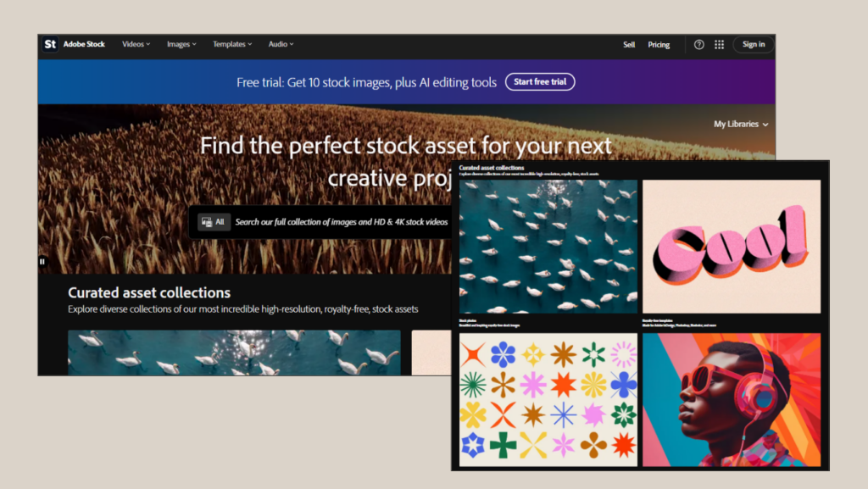Expand the Audio menu
The height and width of the screenshot is (489, 868).
click(x=281, y=44)
